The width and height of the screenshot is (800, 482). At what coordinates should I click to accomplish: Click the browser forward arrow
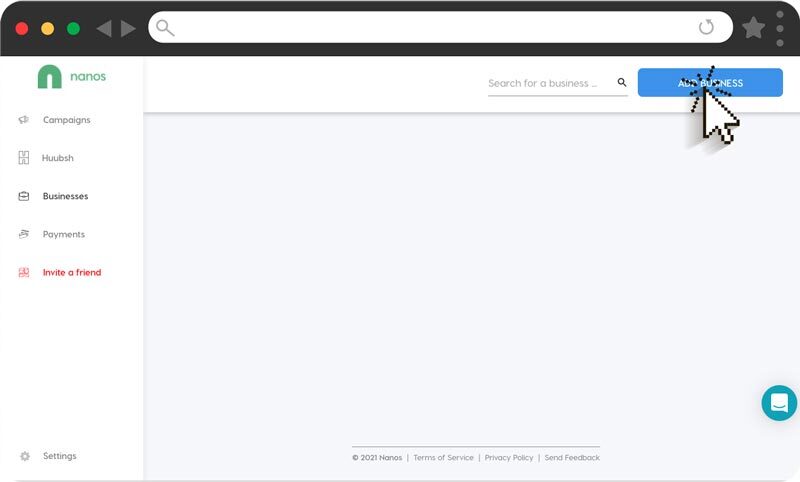coord(128,28)
